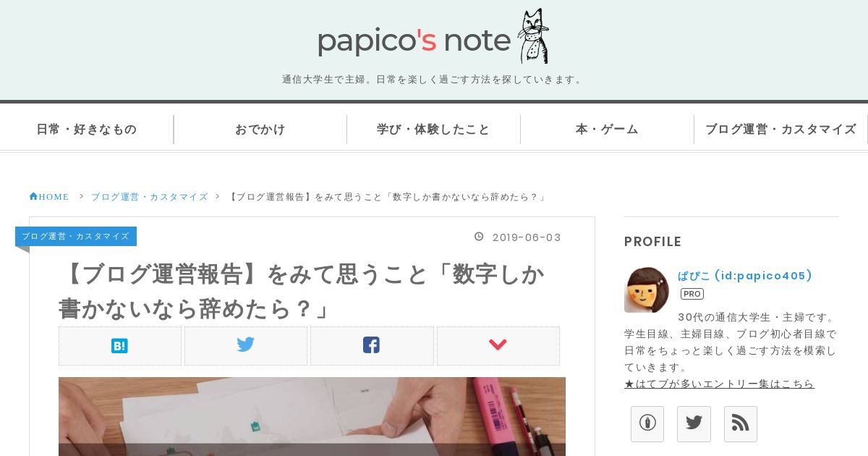Open the Hatena blog pen icon in profile
This screenshot has height=456, width=868.
(x=647, y=424)
